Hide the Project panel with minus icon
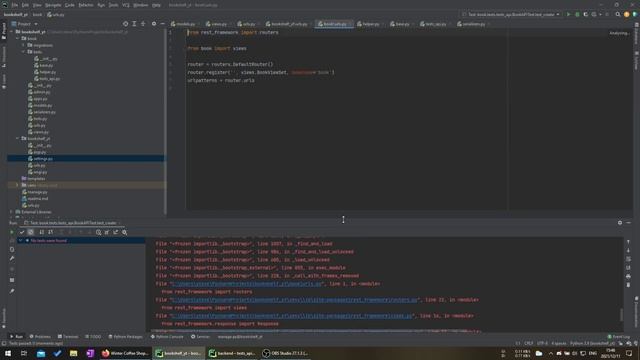The height and width of the screenshot is (360, 640). point(162,24)
